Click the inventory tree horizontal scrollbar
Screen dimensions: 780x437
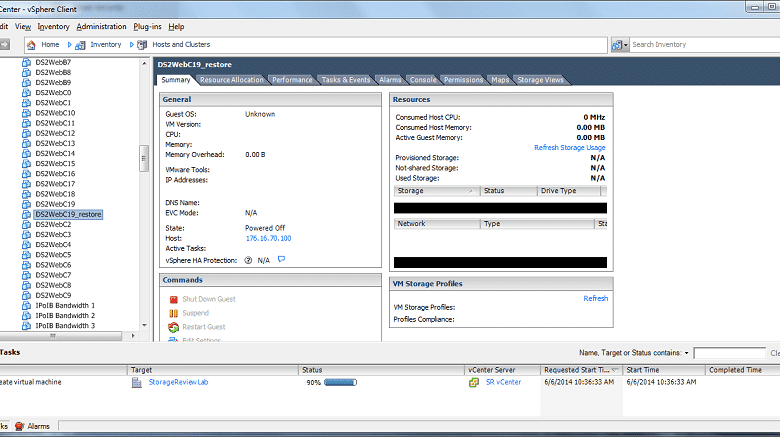click(x=61, y=336)
